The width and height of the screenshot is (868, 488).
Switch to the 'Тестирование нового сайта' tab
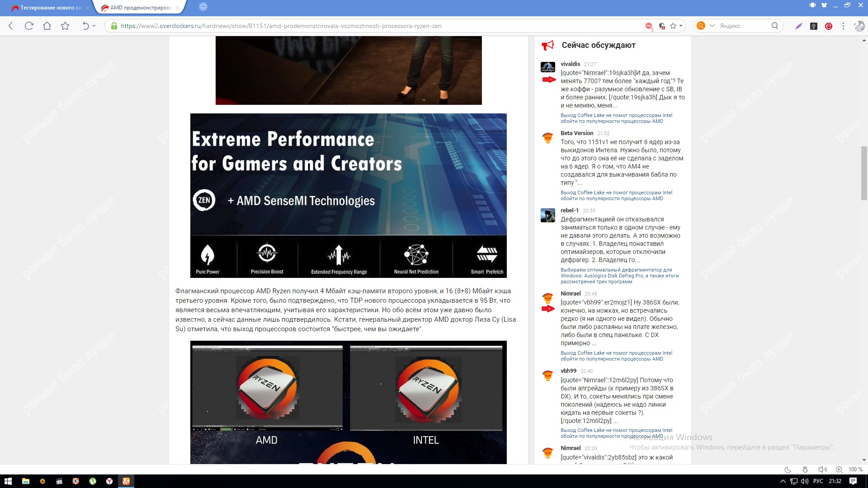click(50, 8)
